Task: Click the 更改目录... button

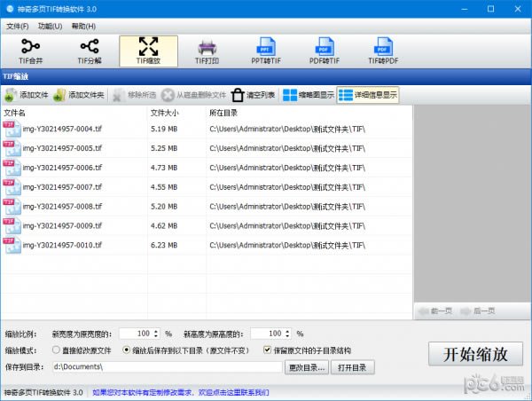Action: point(307,367)
